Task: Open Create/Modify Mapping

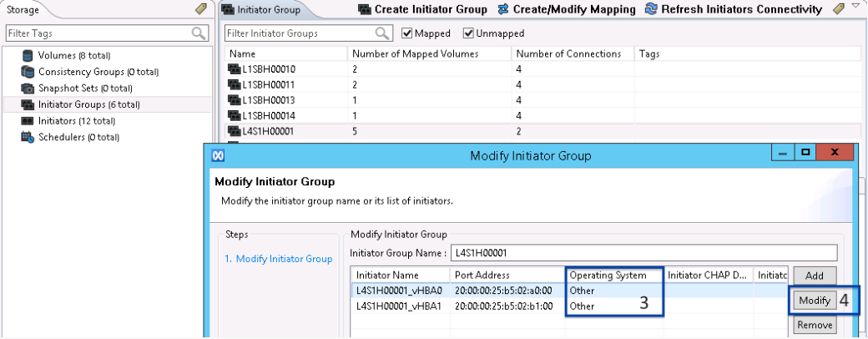Action: coord(566,9)
